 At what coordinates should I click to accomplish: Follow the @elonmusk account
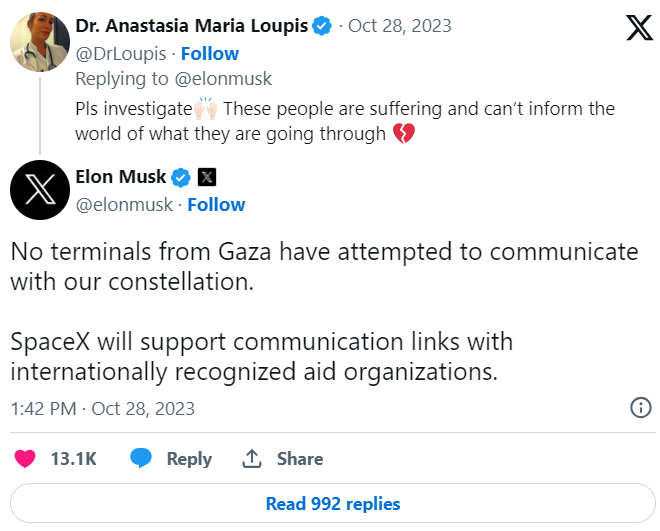pyautogui.click(x=216, y=205)
